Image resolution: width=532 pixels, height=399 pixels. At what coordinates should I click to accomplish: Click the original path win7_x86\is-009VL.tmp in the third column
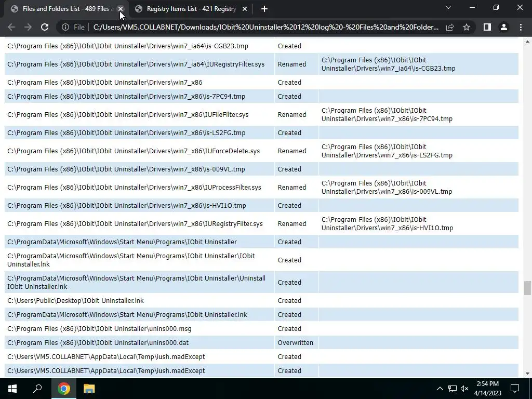[x=387, y=187]
